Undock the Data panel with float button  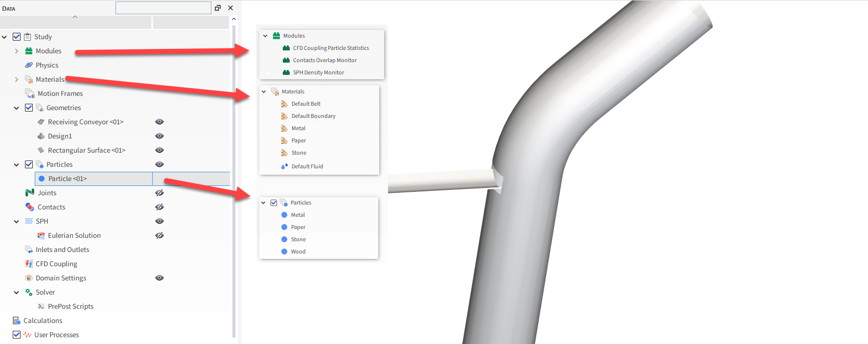point(218,8)
